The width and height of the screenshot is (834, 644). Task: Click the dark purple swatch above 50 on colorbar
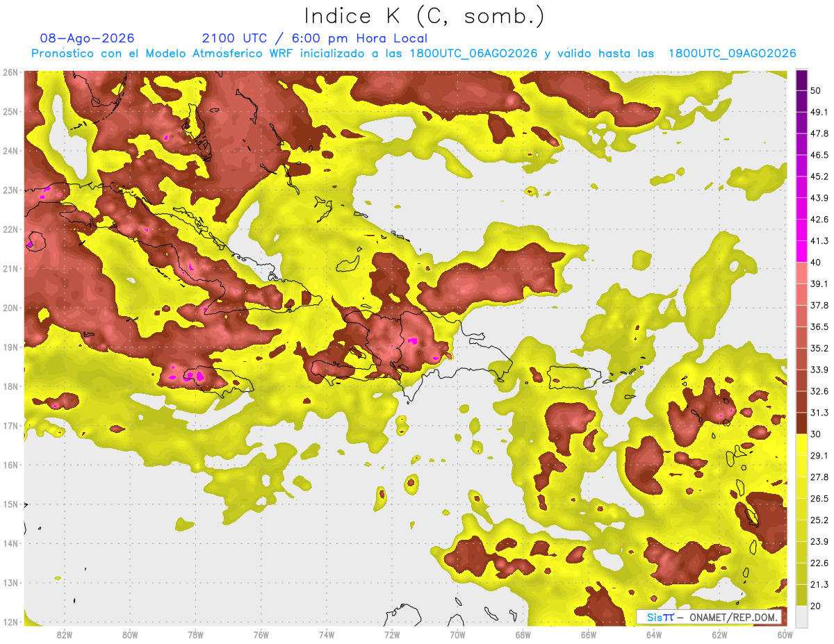[x=802, y=81]
